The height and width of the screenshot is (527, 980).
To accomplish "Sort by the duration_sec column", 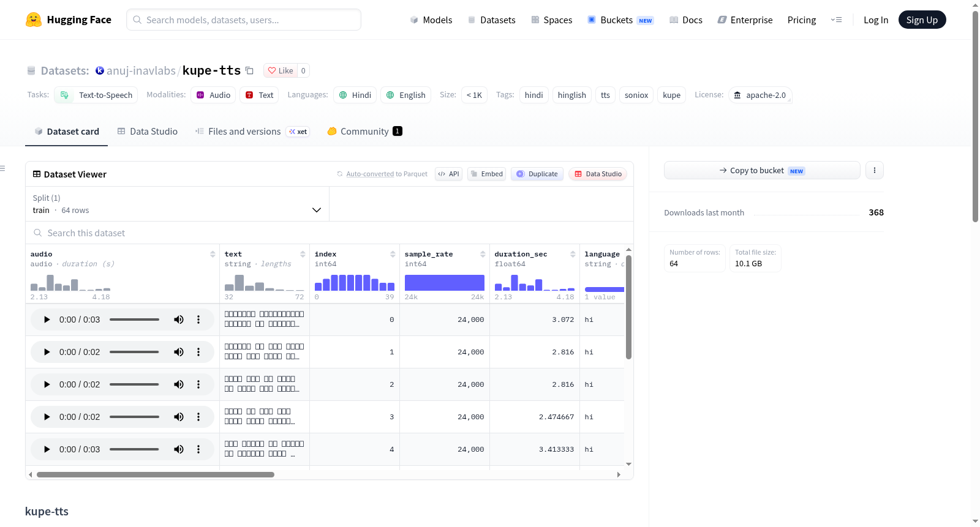I will click(573, 254).
